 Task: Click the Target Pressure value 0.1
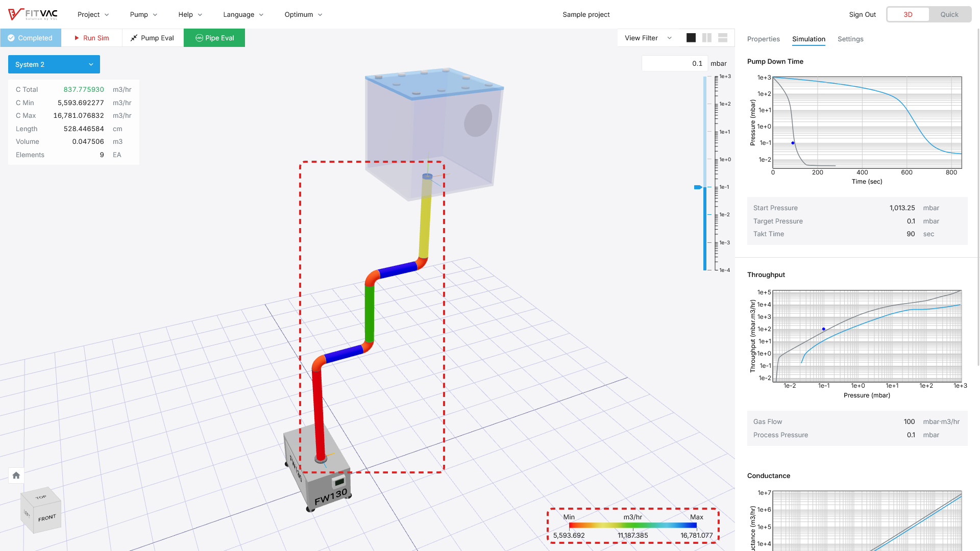coord(911,221)
